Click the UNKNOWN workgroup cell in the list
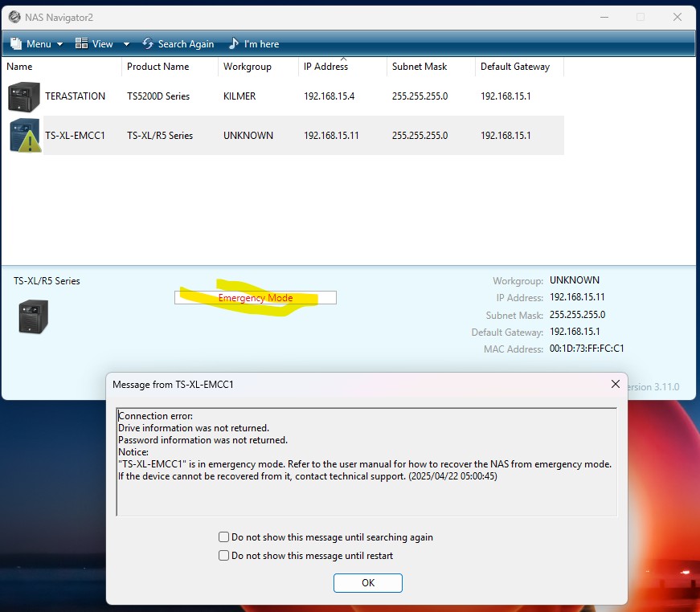Viewport: 700px width, 612px height. 248,136
